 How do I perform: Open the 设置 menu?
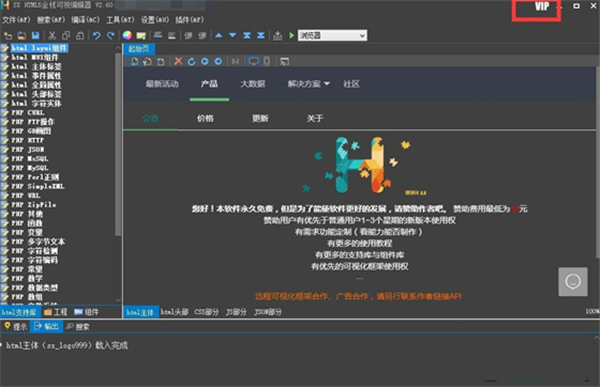(155, 20)
